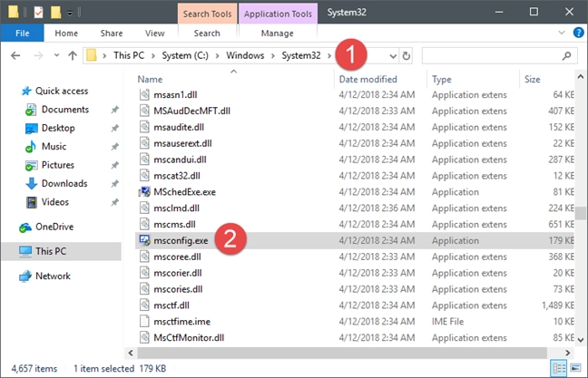Expand the ribbon with the chevron

tap(562, 33)
